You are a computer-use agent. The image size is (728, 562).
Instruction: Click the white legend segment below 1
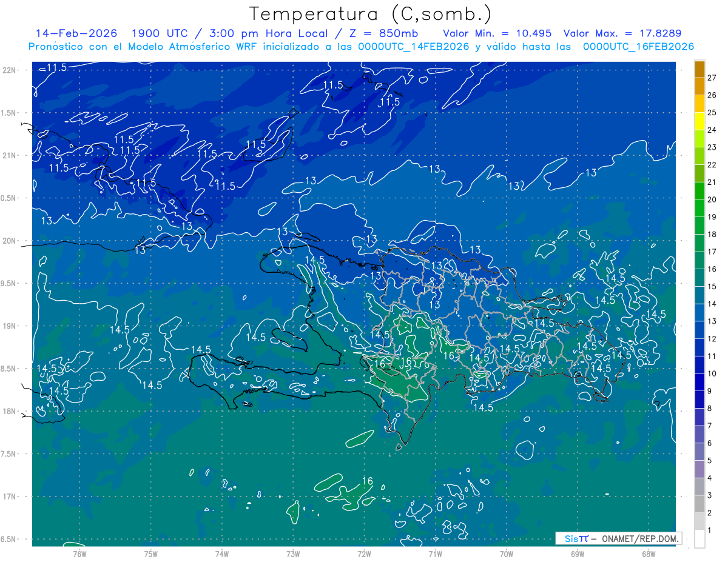[699, 539]
